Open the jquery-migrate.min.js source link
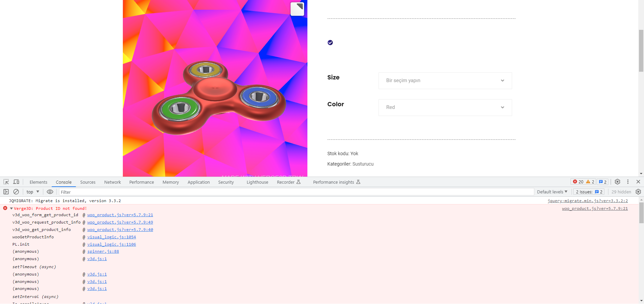The height and width of the screenshot is (304, 644). [x=588, y=201]
